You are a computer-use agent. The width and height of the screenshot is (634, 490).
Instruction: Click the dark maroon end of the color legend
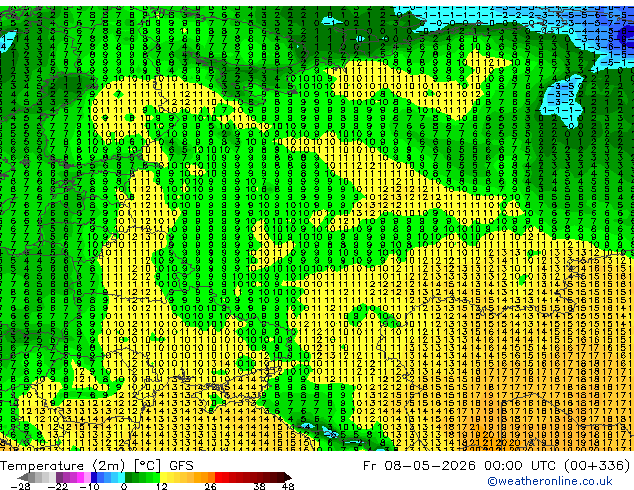(284, 477)
